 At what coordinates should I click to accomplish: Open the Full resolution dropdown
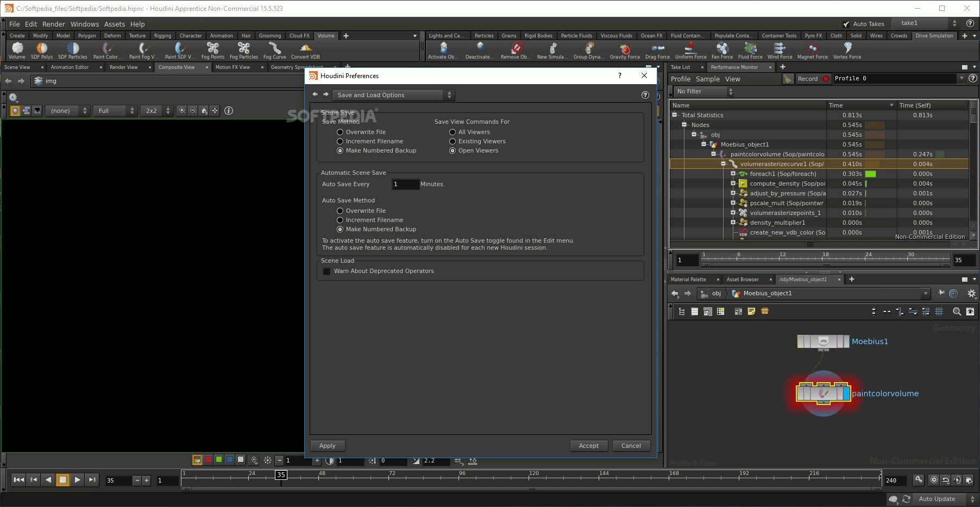pos(115,111)
